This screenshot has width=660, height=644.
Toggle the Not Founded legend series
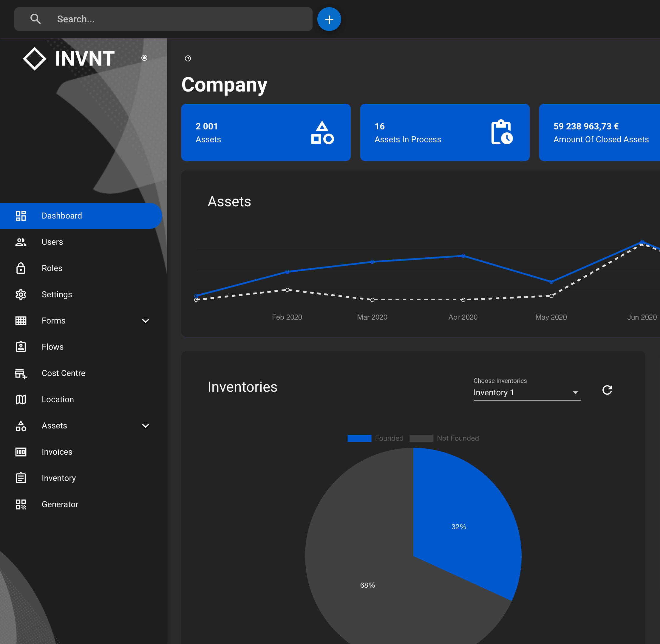[x=444, y=438]
